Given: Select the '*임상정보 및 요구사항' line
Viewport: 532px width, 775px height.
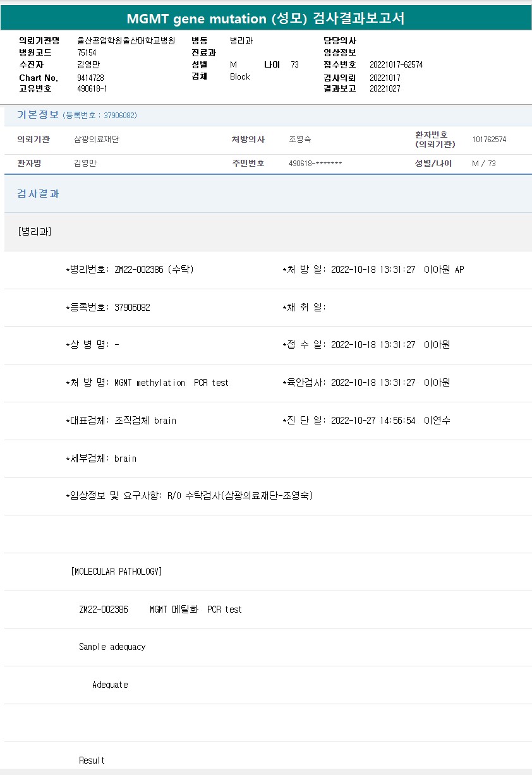Looking at the screenshot, I should coord(189,496).
